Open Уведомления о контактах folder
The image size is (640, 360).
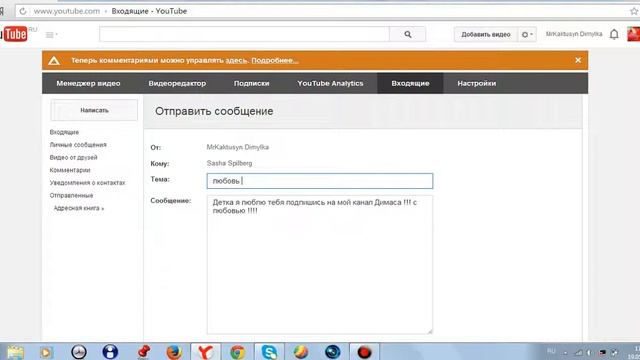tap(87, 183)
